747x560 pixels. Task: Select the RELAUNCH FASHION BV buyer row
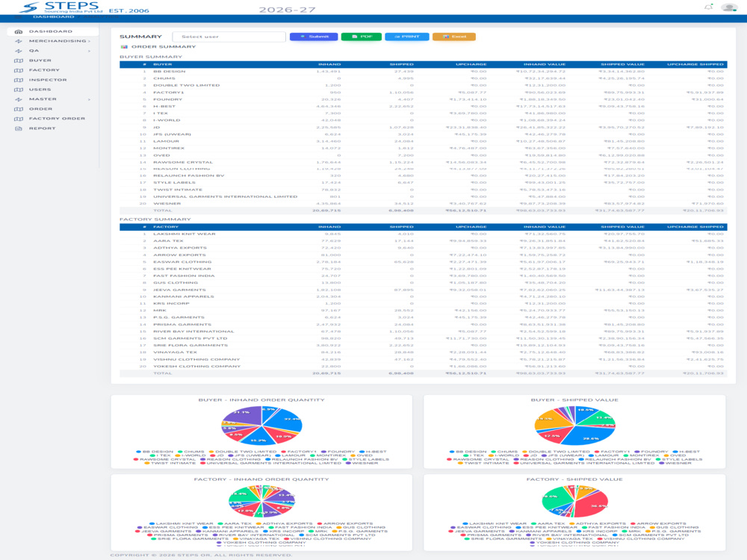423,175
